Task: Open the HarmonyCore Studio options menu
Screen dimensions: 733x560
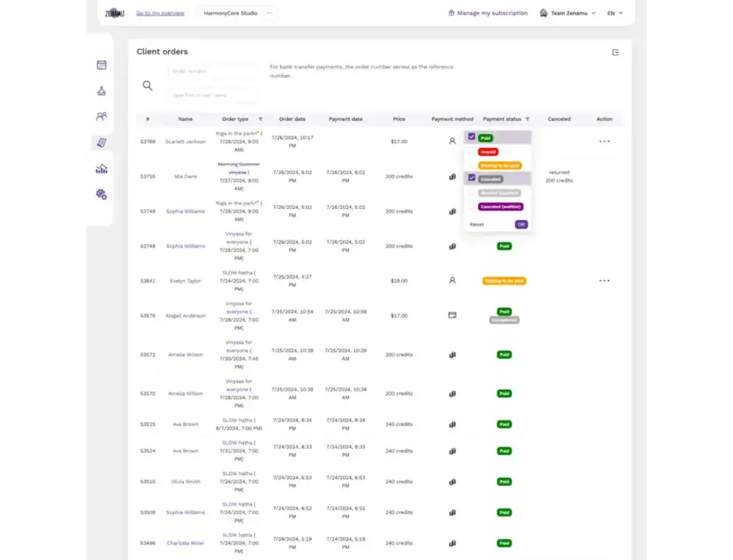Action: [x=270, y=13]
